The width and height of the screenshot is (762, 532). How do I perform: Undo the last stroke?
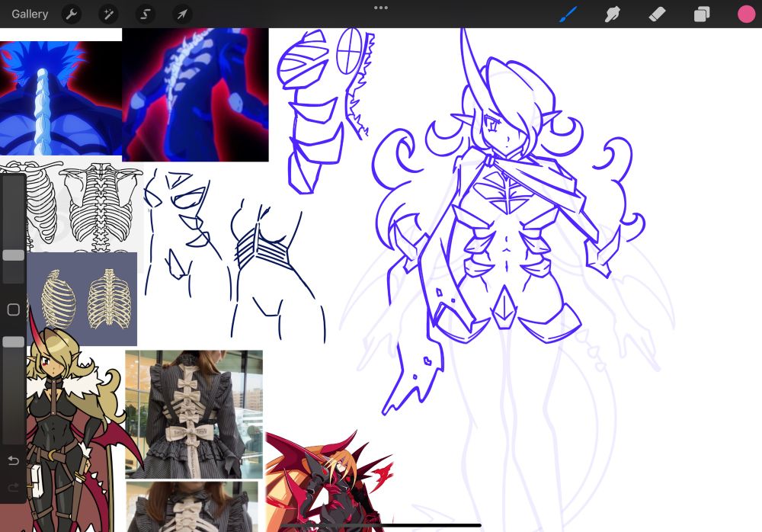(x=13, y=460)
